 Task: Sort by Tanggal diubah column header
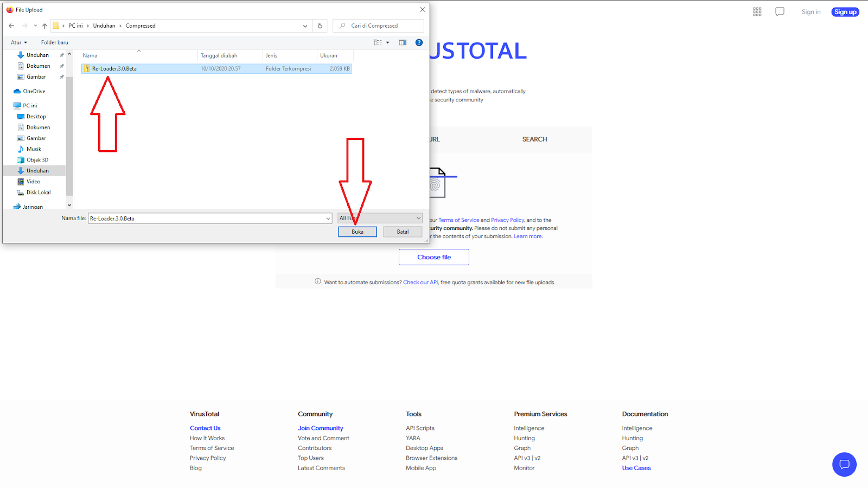coord(230,55)
